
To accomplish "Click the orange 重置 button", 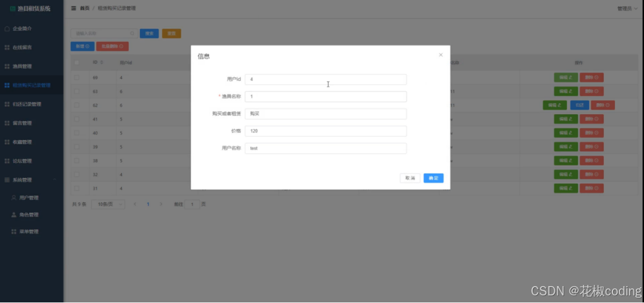I will pos(171,34).
